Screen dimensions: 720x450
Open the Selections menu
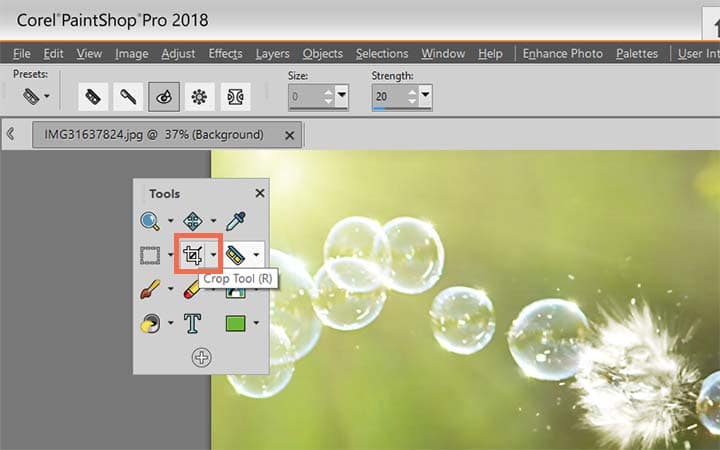tap(382, 54)
